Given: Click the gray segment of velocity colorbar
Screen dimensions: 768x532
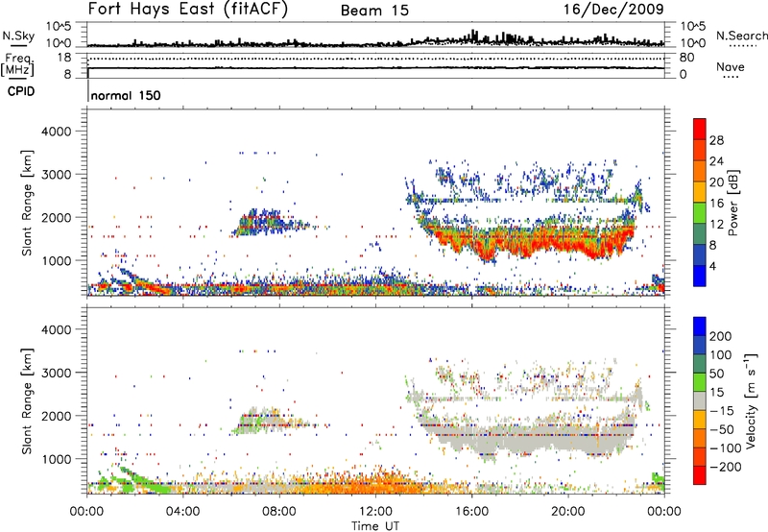Looking at the screenshot, I should pos(700,400).
